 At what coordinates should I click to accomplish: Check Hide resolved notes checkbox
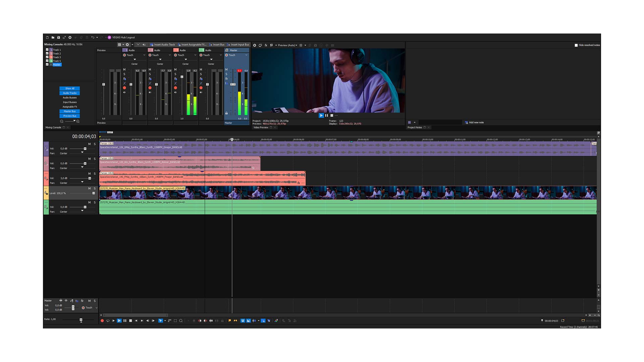pyautogui.click(x=576, y=45)
